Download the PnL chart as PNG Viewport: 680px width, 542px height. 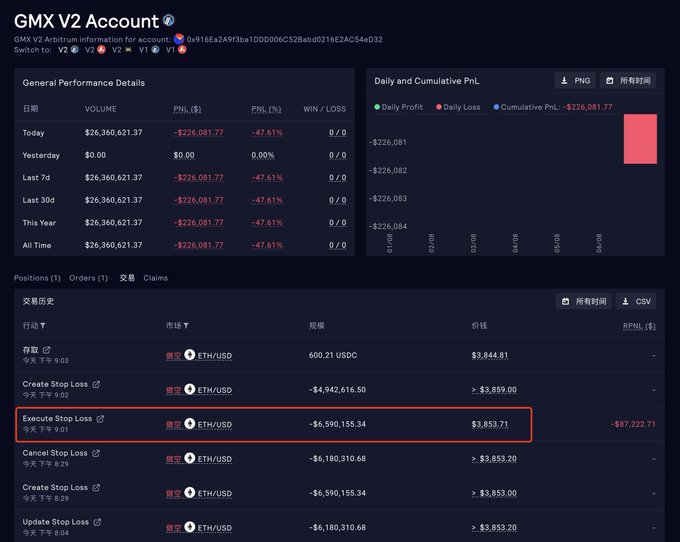coord(575,81)
